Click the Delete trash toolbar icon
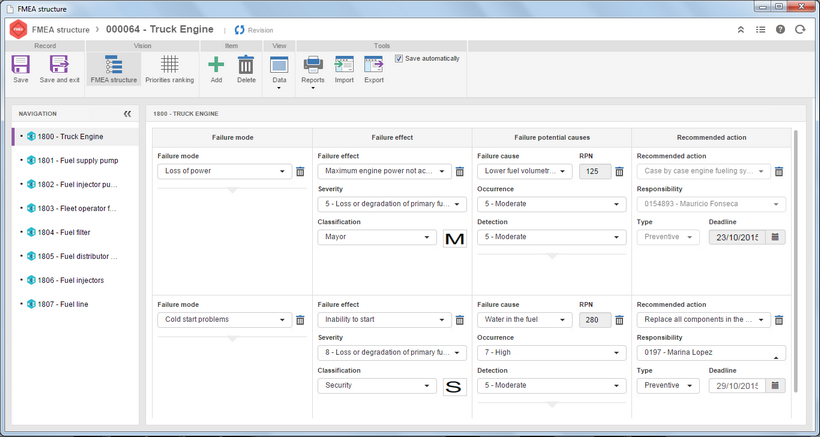820x437 pixels. [246, 64]
